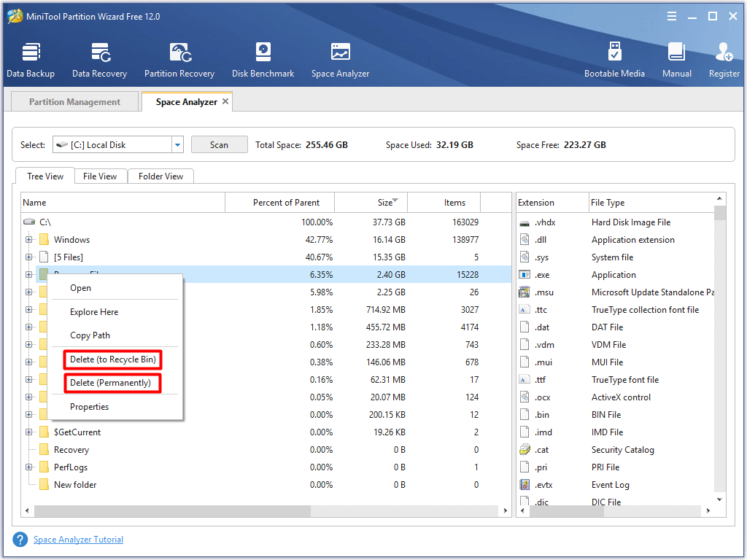The image size is (747, 560).
Task: Click the C:\ drive icon in tree
Action: click(29, 222)
